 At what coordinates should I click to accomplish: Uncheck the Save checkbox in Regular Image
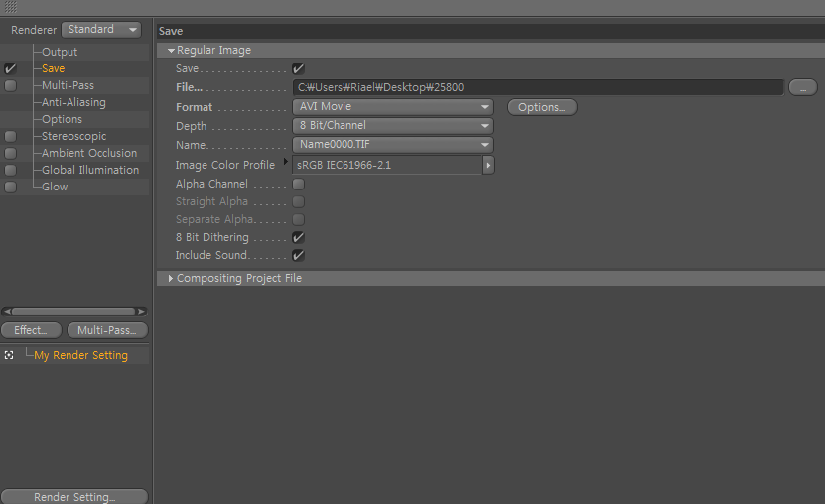(x=298, y=69)
